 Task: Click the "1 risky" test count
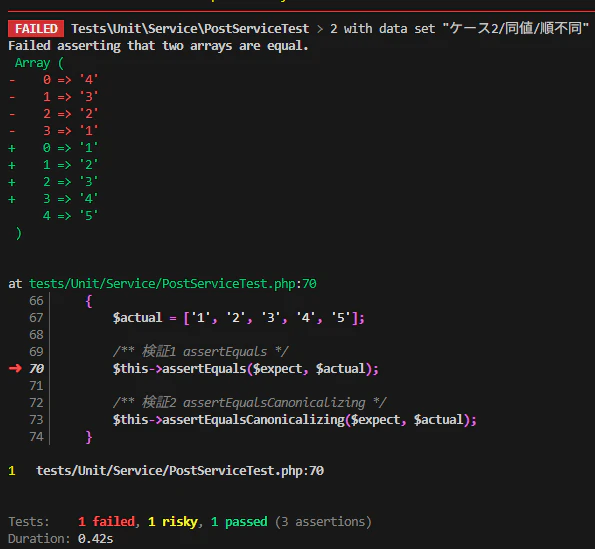coord(173,522)
